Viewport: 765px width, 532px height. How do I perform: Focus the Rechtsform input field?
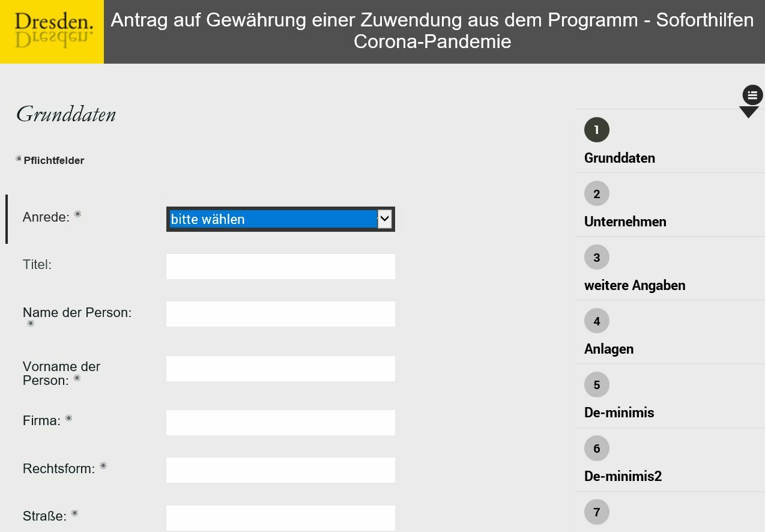280,470
